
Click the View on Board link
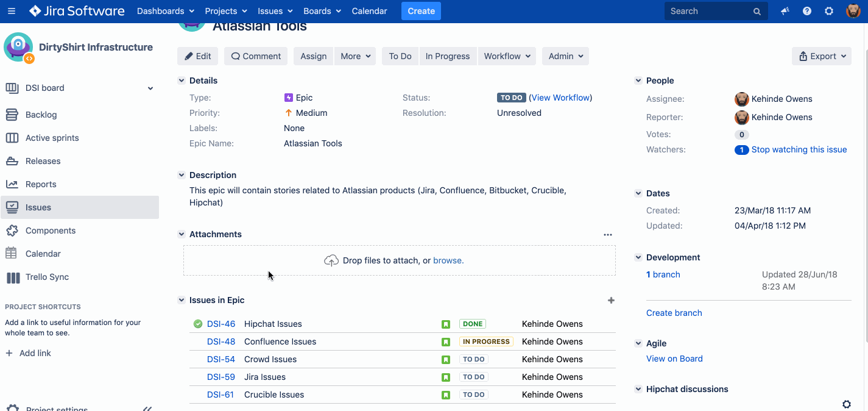coord(674,359)
